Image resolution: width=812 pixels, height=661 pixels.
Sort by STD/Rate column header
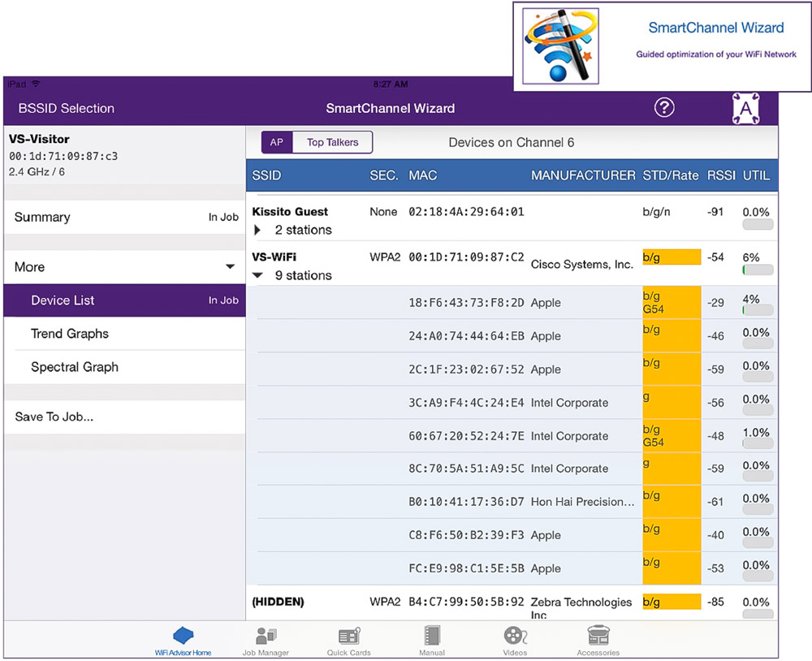click(x=671, y=175)
